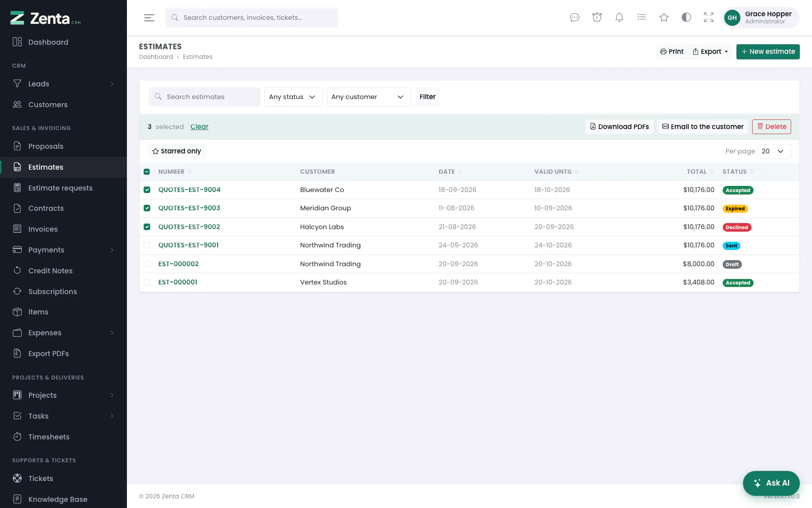This screenshot has width=812, height=508.
Task: Toggle dark mode with half-circle icon
Action: coord(686,18)
